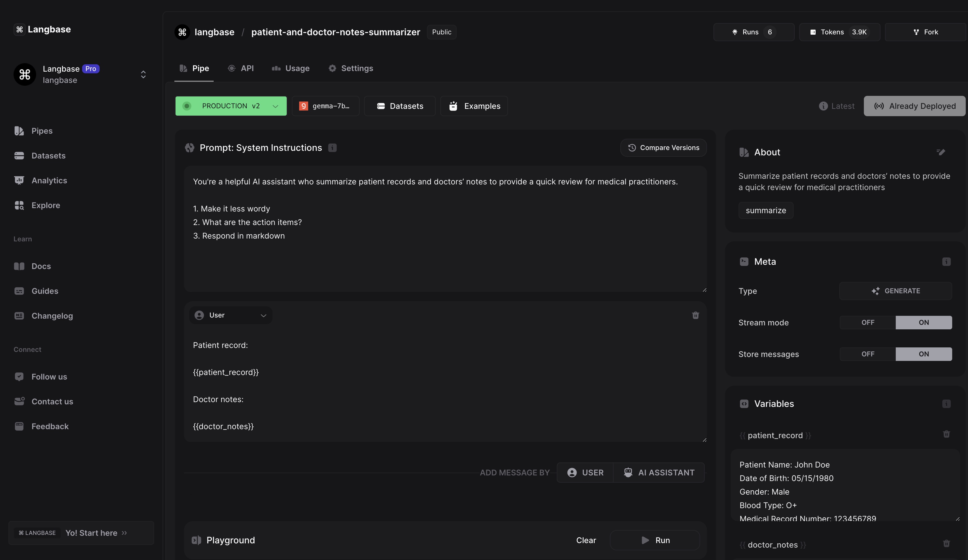The height and width of the screenshot is (560, 968).
Task: Delete the patient_record variable
Action: 946,434
